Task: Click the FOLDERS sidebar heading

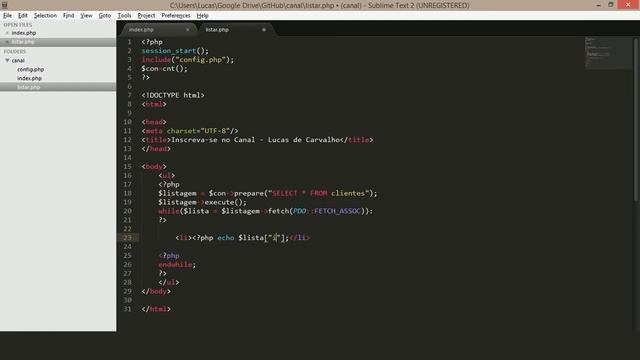Action: coord(15,51)
